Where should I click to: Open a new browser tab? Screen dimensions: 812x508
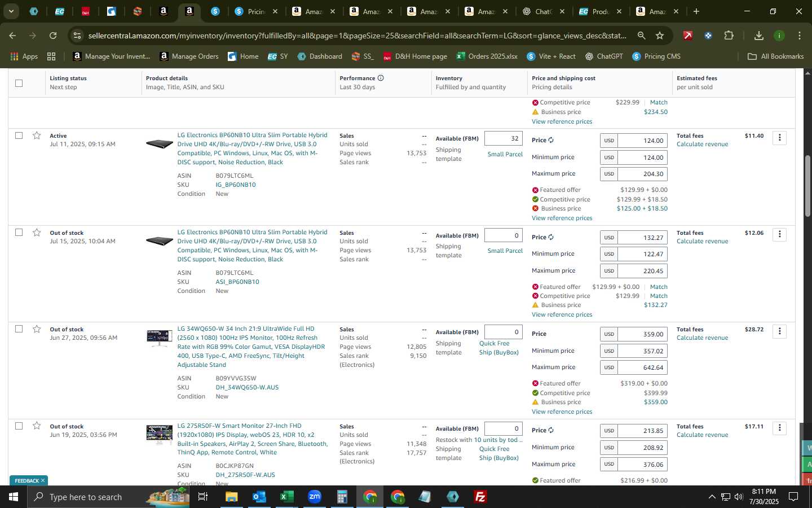696,11
